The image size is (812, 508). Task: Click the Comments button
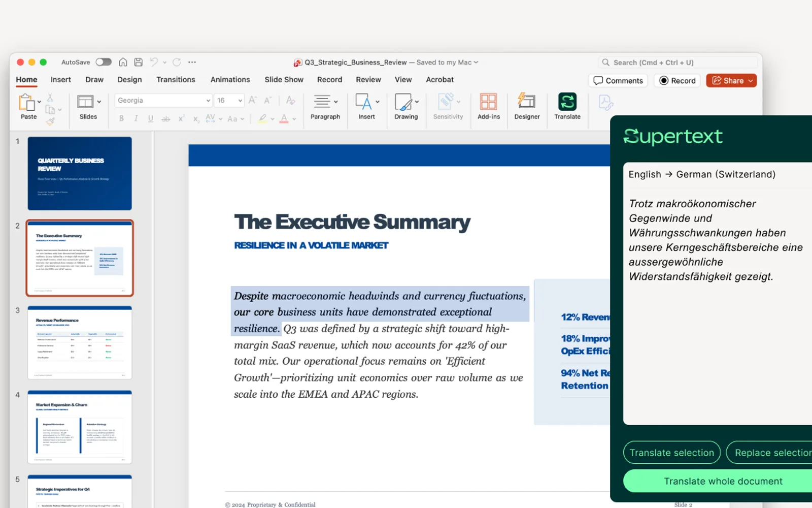tap(618, 81)
